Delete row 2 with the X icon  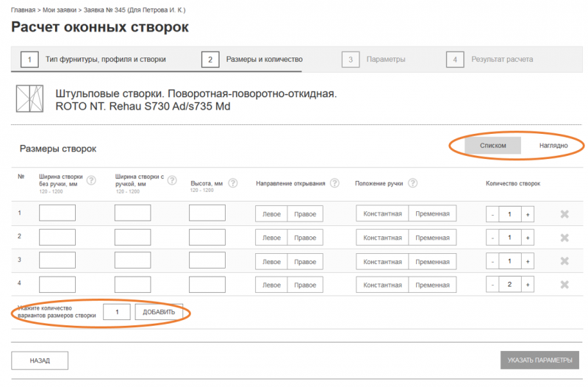[564, 238]
